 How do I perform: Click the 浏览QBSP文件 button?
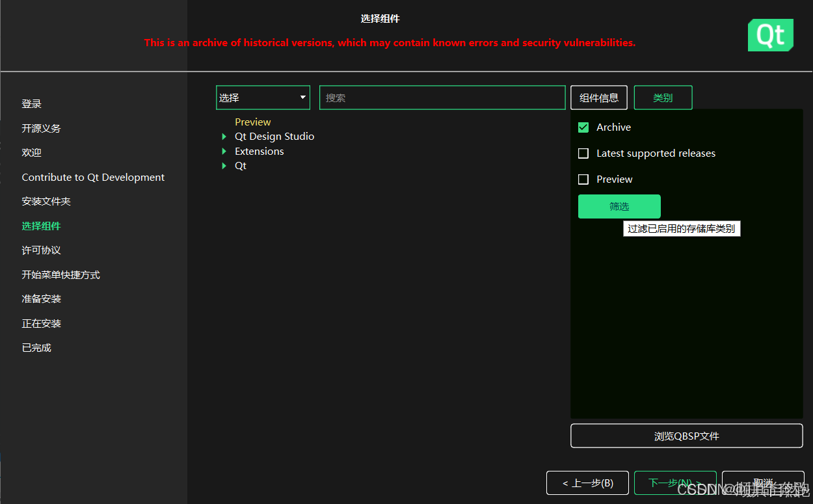[x=686, y=436]
